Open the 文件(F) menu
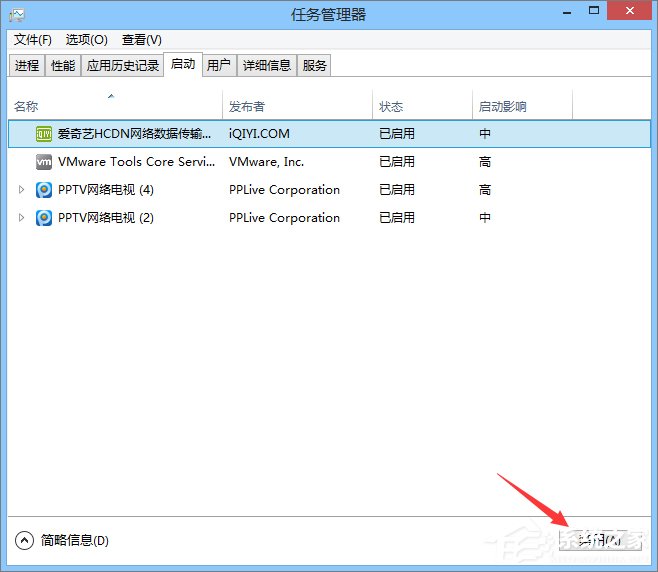The width and height of the screenshot is (658, 572). click(33, 39)
